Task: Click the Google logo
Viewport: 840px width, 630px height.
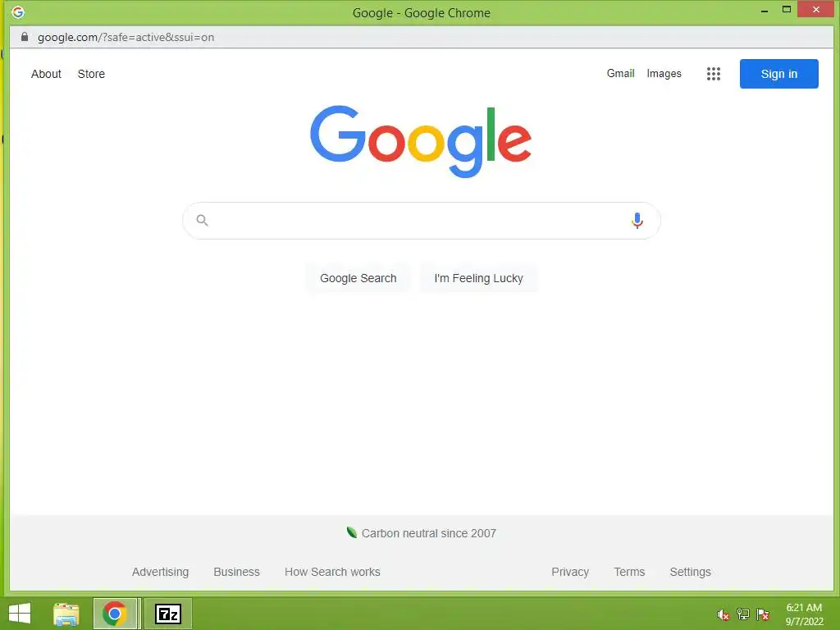Action: tap(421, 141)
